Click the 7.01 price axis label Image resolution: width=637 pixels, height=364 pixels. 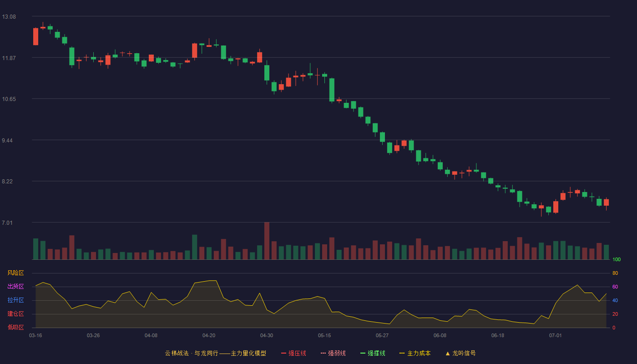7,223
